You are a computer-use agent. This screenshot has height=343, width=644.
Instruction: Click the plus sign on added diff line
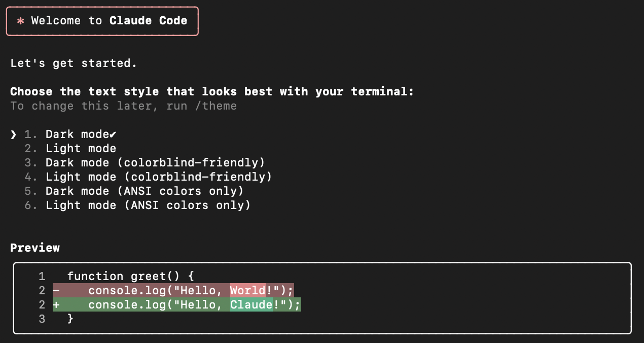56,305
